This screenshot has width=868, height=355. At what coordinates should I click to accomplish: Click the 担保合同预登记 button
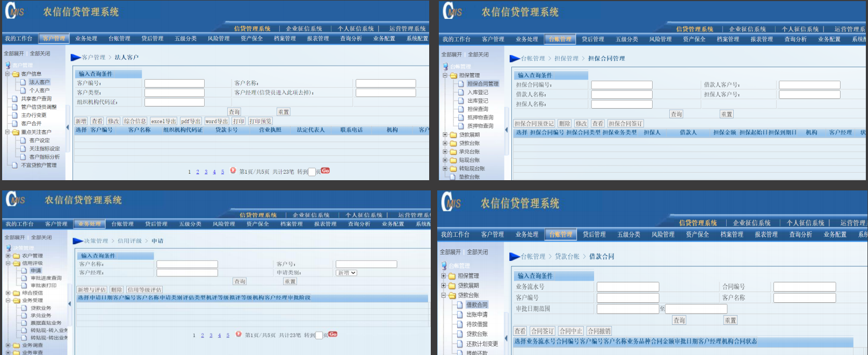point(534,124)
